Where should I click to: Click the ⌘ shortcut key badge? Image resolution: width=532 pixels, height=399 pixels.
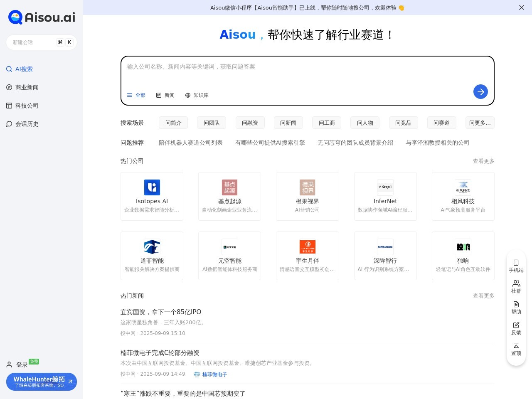click(x=60, y=42)
